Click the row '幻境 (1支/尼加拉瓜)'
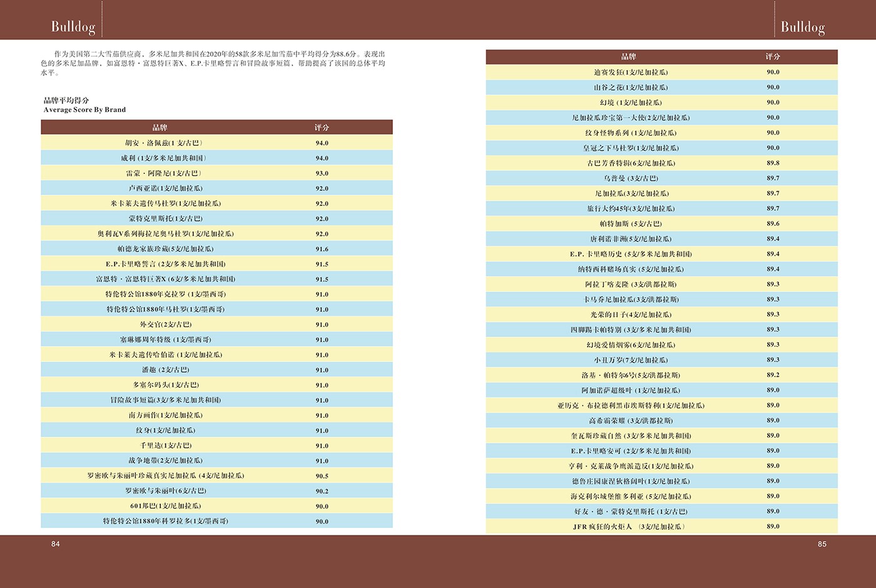 (661, 102)
